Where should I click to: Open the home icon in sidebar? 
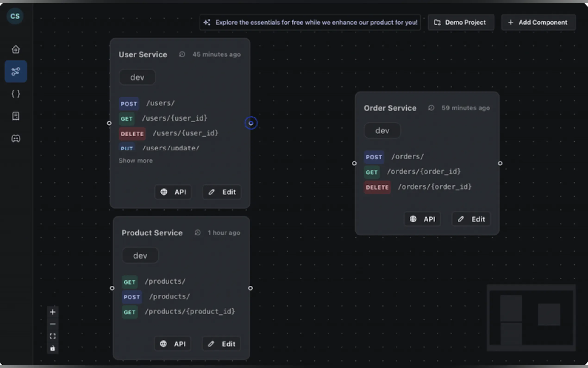click(x=16, y=49)
